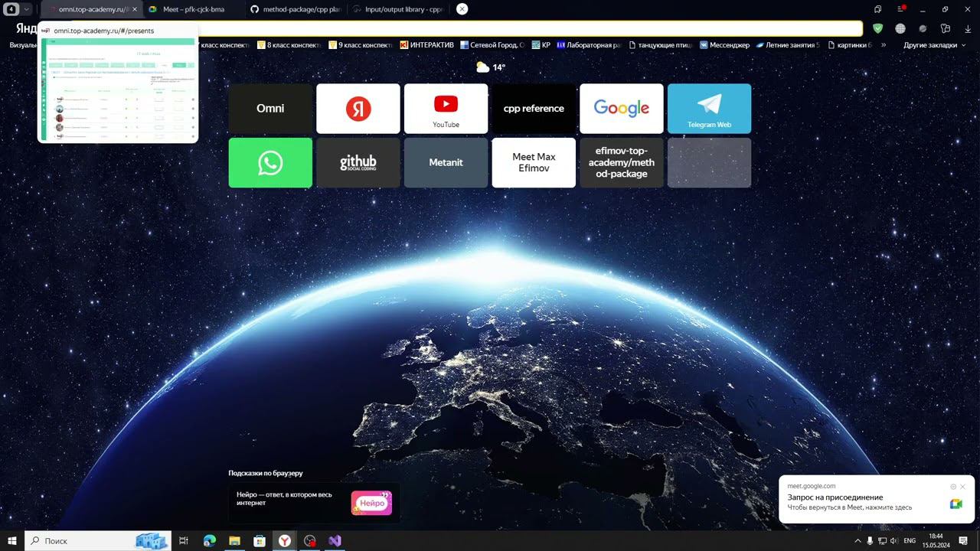Open the Мессенджер VK bookmark
Viewport: 980px width, 551px height.
pos(725,45)
